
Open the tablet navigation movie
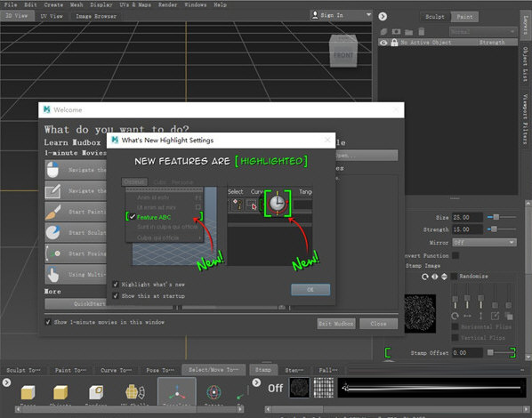click(76, 190)
